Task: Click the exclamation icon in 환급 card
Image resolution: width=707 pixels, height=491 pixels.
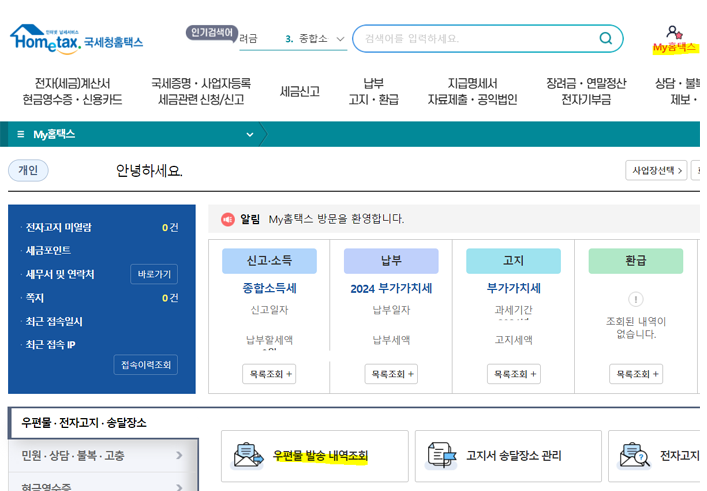Action: pos(635,299)
